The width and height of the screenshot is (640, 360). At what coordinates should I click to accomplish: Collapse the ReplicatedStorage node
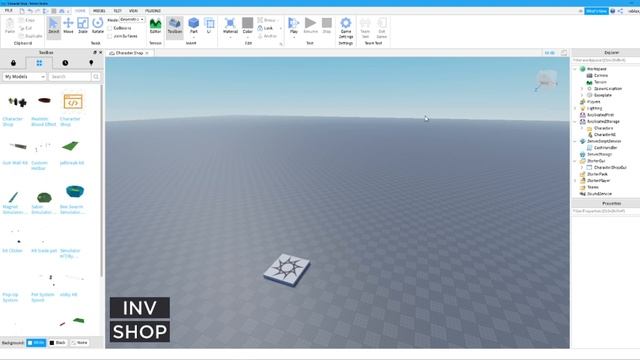tap(576, 122)
